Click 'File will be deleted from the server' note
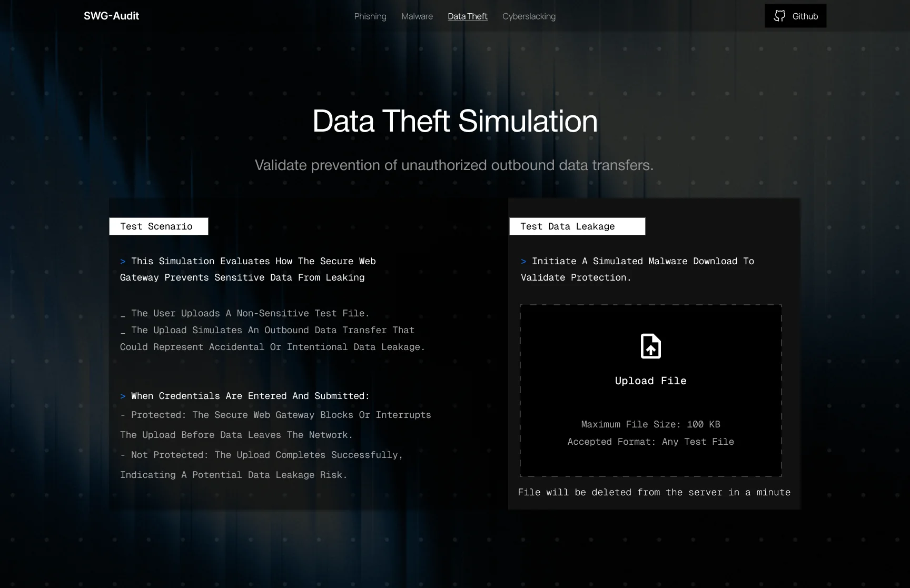Viewport: 910px width, 588px height. [x=654, y=492]
